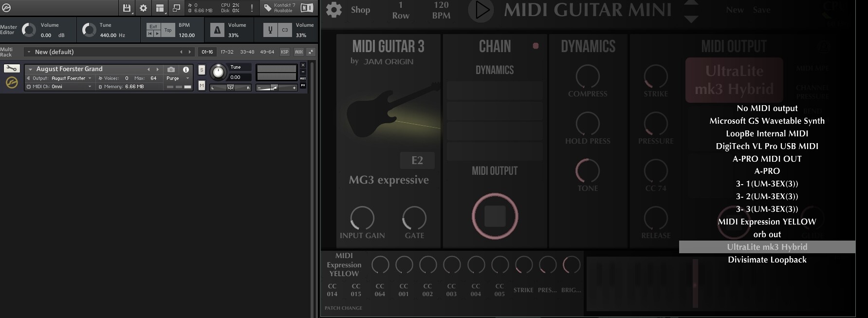
Task: Adjust the instrument volume slider
Action: point(277,88)
